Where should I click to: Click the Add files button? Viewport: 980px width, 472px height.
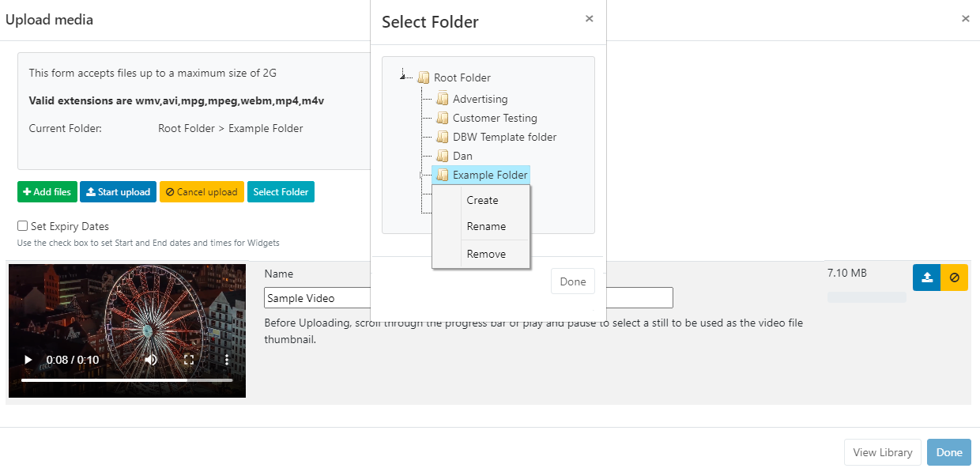point(47,191)
